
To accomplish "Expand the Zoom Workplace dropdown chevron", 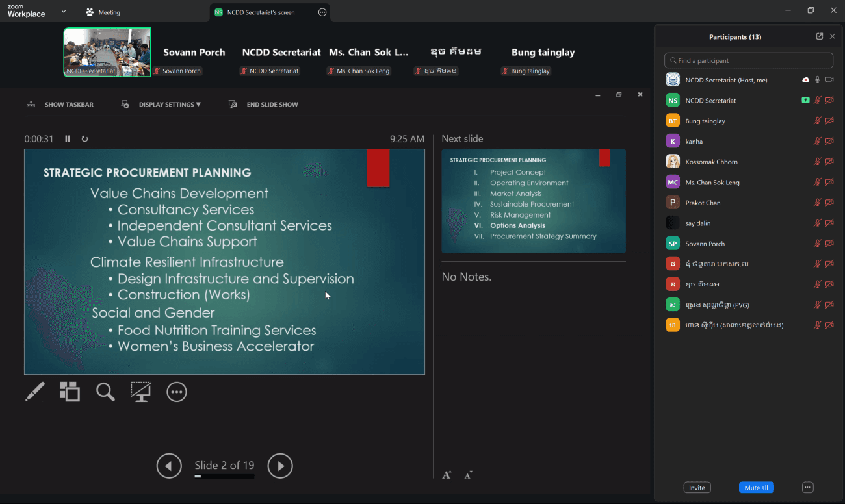I will [63, 12].
